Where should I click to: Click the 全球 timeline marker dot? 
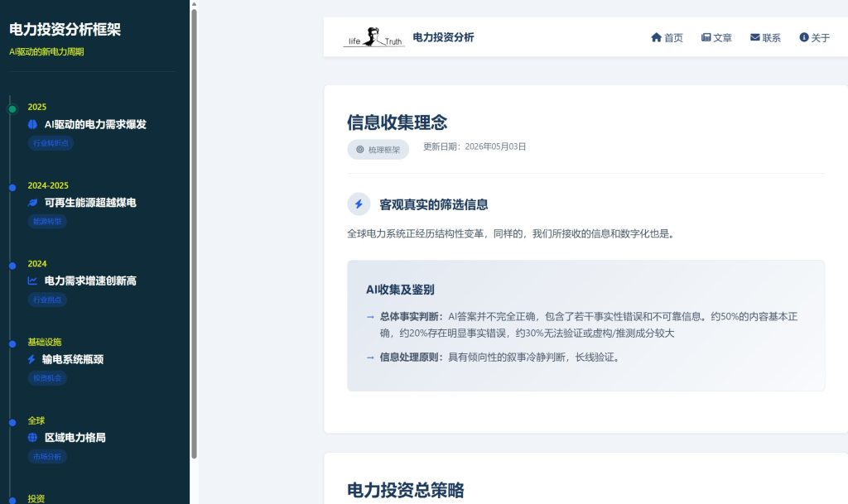pos(12,422)
